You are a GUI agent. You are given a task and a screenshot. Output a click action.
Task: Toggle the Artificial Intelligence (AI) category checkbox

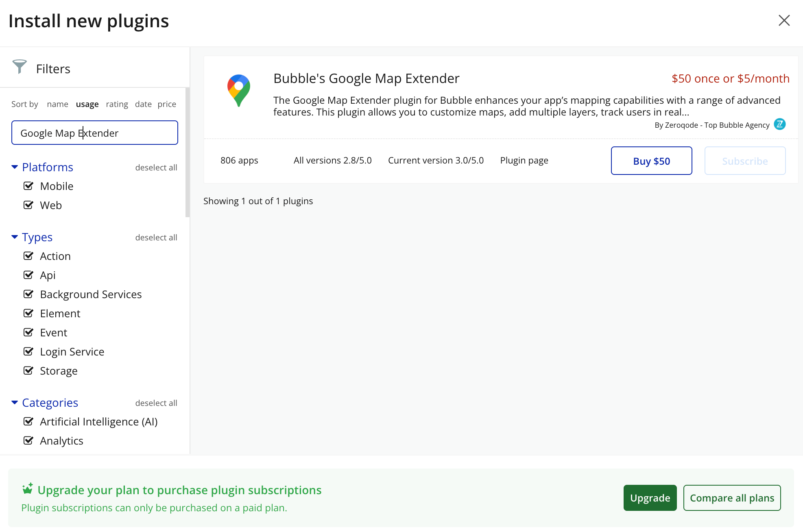point(28,421)
